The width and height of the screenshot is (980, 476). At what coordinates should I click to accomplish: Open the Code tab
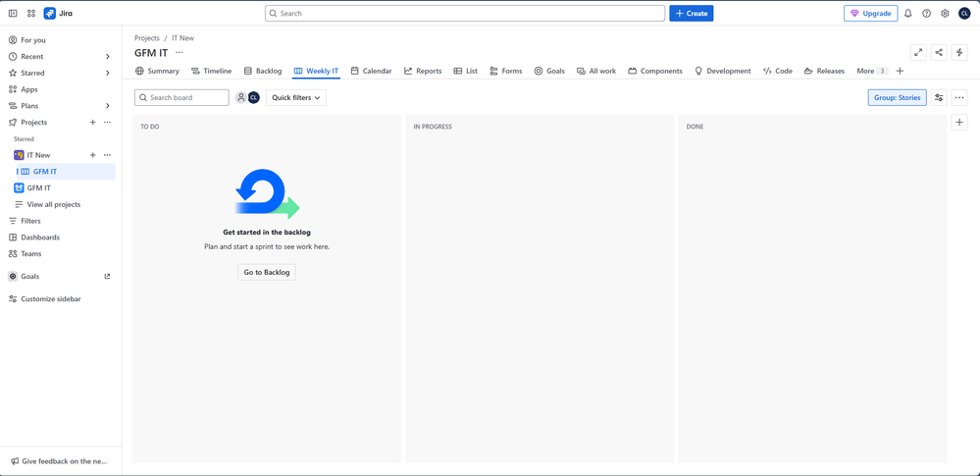778,72
